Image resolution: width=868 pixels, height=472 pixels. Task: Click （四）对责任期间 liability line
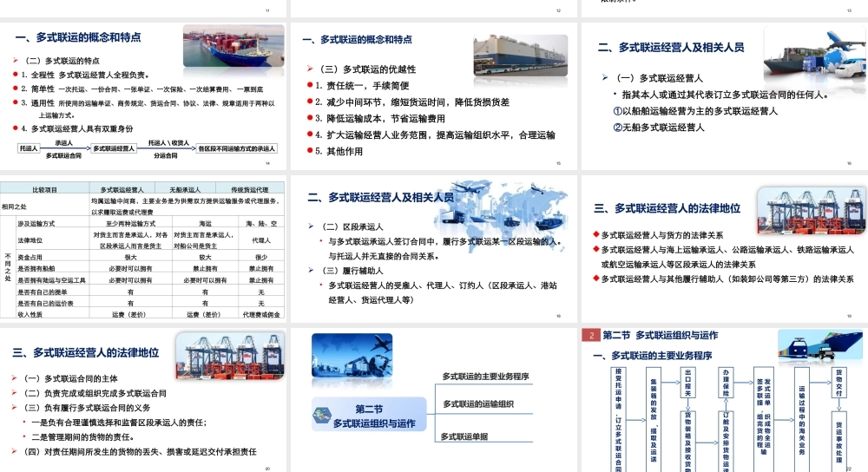[140, 451]
